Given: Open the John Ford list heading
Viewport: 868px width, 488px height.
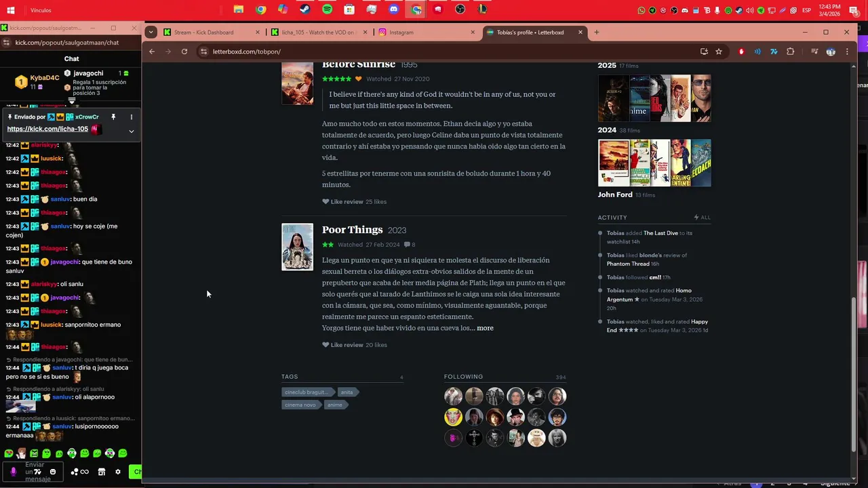Looking at the screenshot, I should [615, 195].
